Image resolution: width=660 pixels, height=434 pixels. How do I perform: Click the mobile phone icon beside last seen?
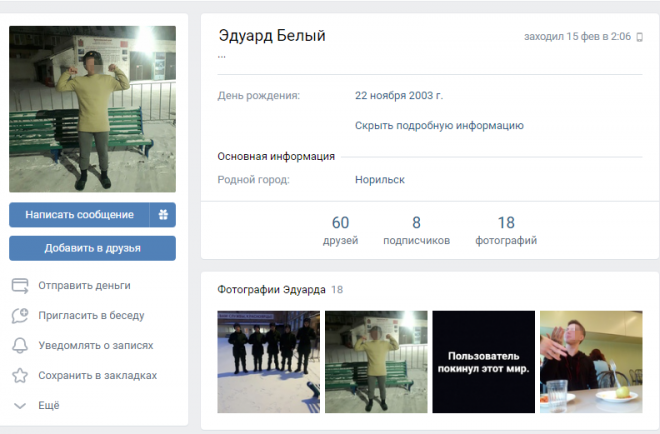tap(640, 37)
